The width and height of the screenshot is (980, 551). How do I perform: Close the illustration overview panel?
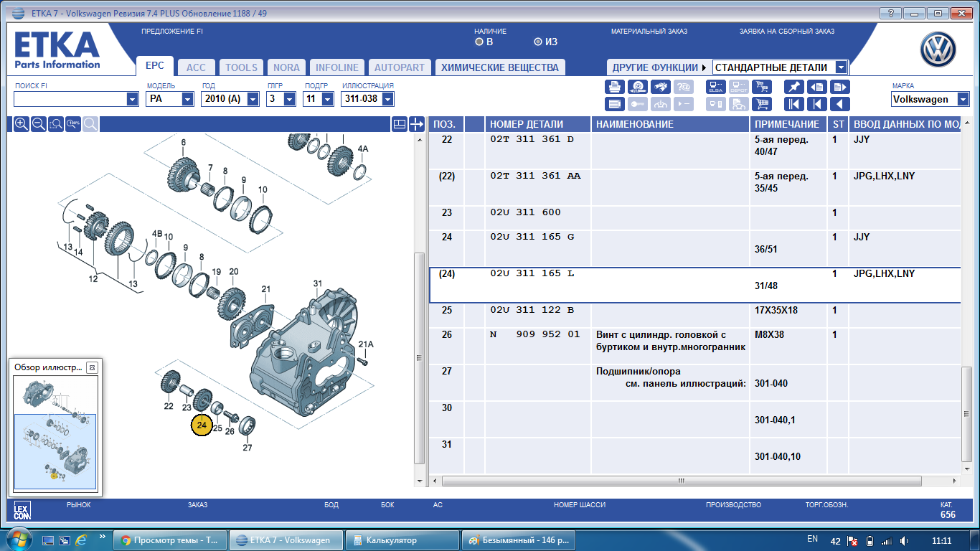(x=91, y=367)
